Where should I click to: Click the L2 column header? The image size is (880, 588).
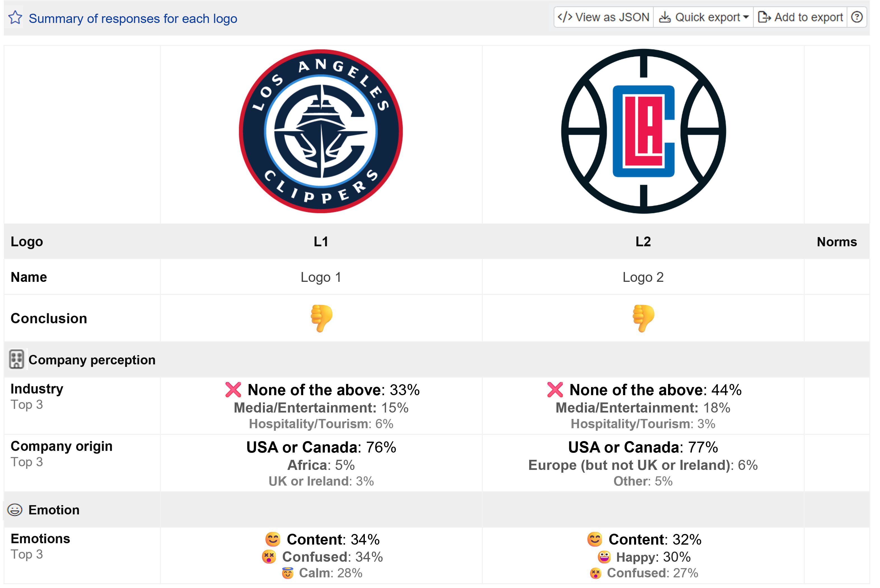tap(643, 242)
